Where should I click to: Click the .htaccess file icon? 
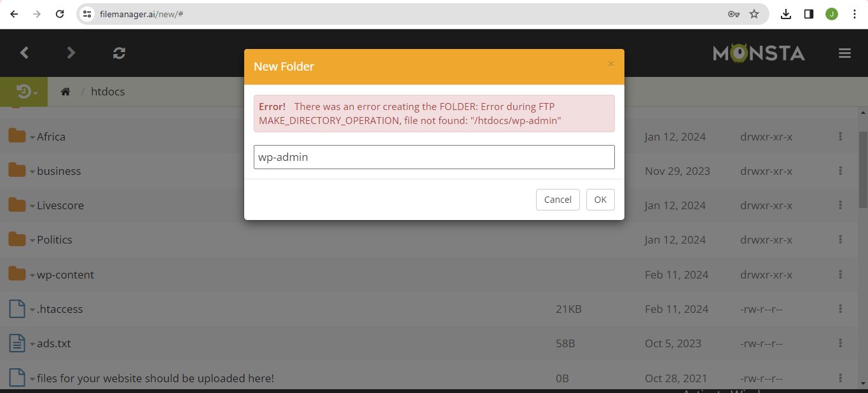[17, 309]
